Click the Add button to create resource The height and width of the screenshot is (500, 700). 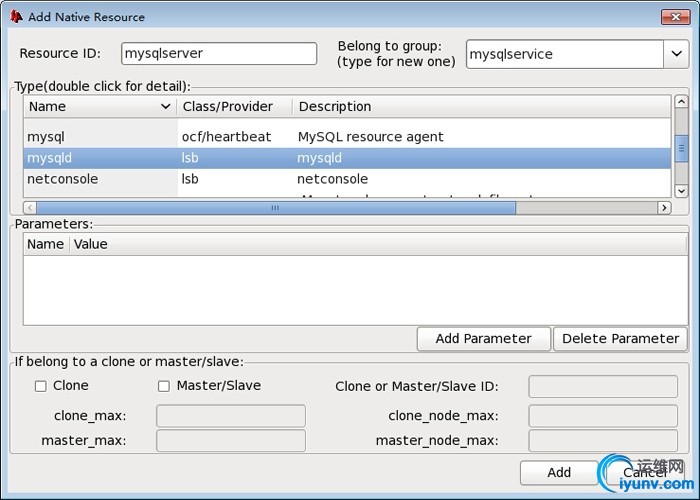pyautogui.click(x=559, y=473)
